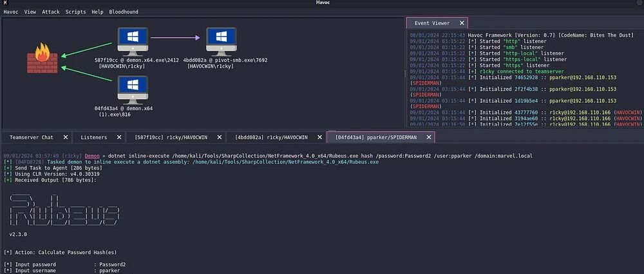Open the View menu
644x274 pixels.
[x=30, y=12]
